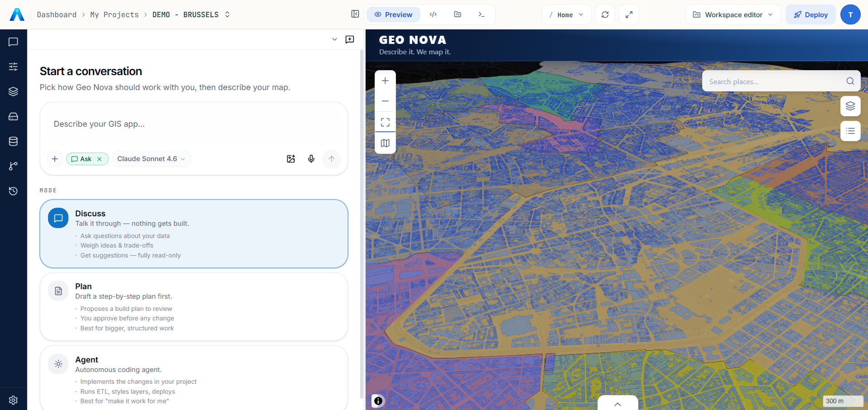The image size is (868, 410).
Task: Open the sliders settings icon in sidebar
Action: click(x=13, y=67)
